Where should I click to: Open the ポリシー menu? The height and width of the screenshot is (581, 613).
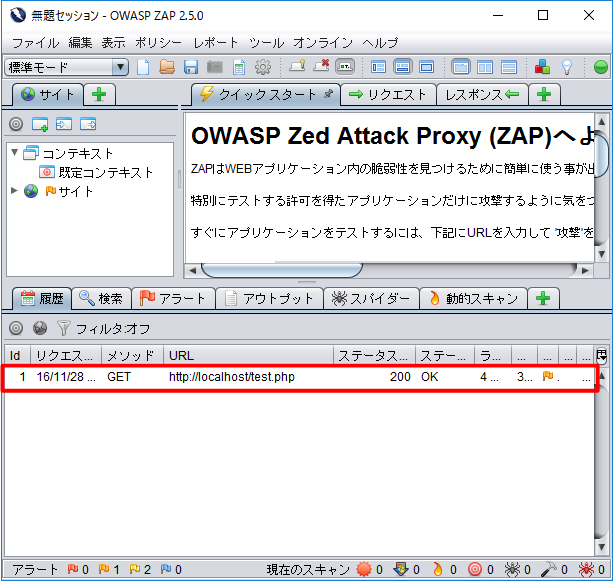158,42
